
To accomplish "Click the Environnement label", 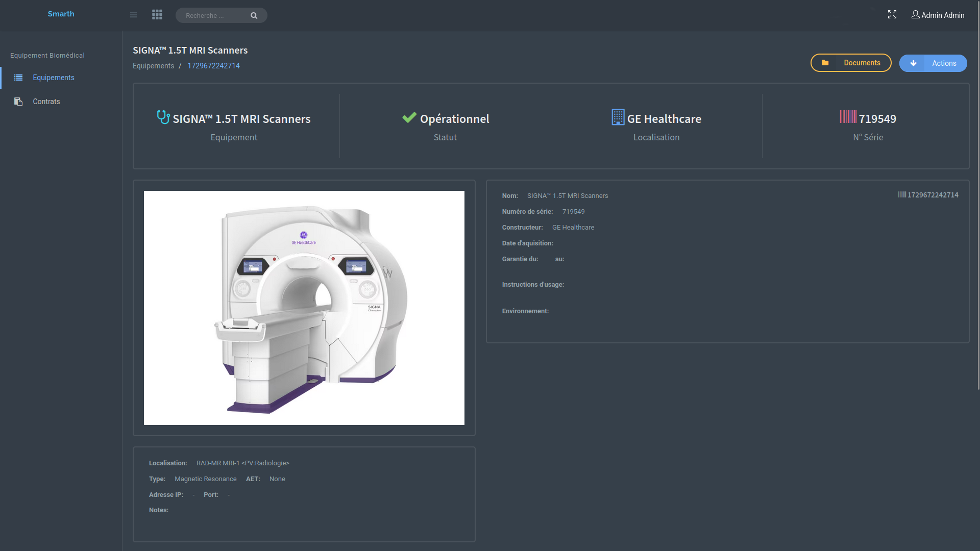I will point(525,311).
